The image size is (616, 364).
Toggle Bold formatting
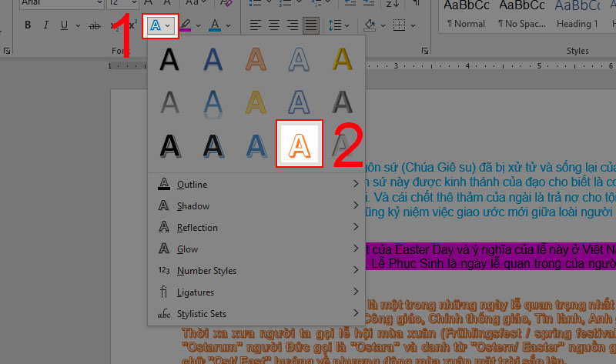[x=28, y=25]
